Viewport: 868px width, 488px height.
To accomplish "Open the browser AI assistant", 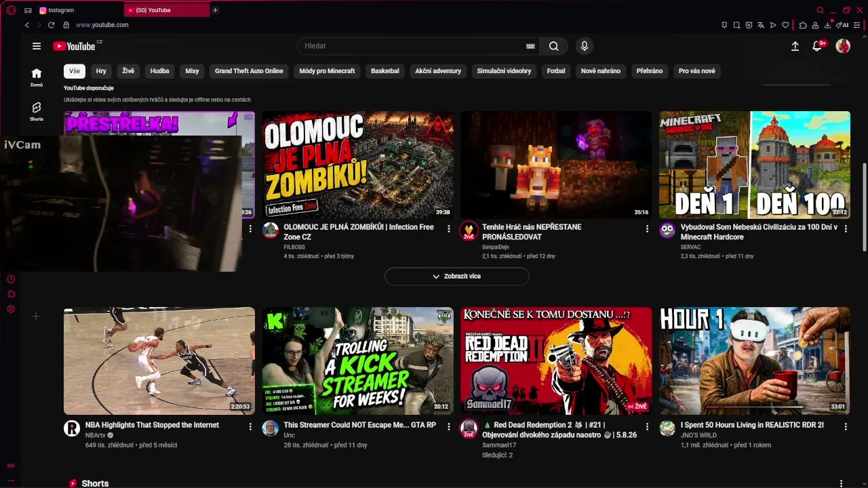I will [842, 25].
